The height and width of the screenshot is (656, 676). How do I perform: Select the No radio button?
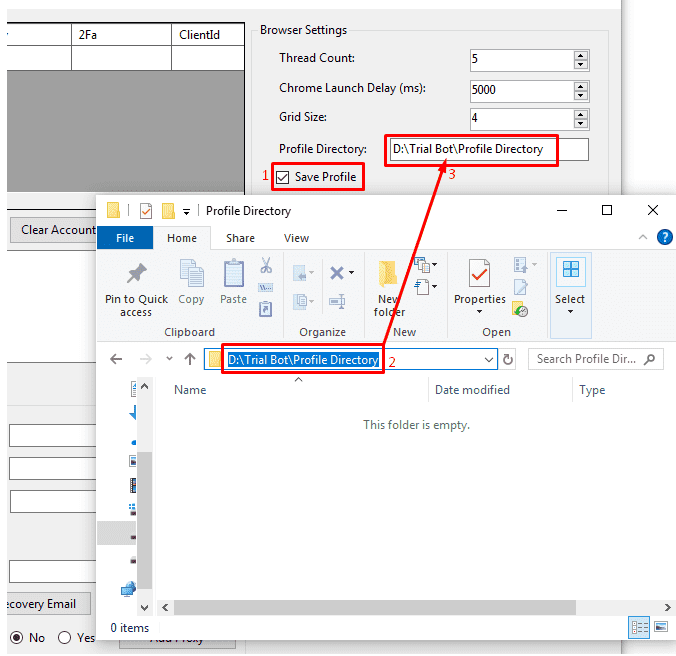click(x=16, y=637)
